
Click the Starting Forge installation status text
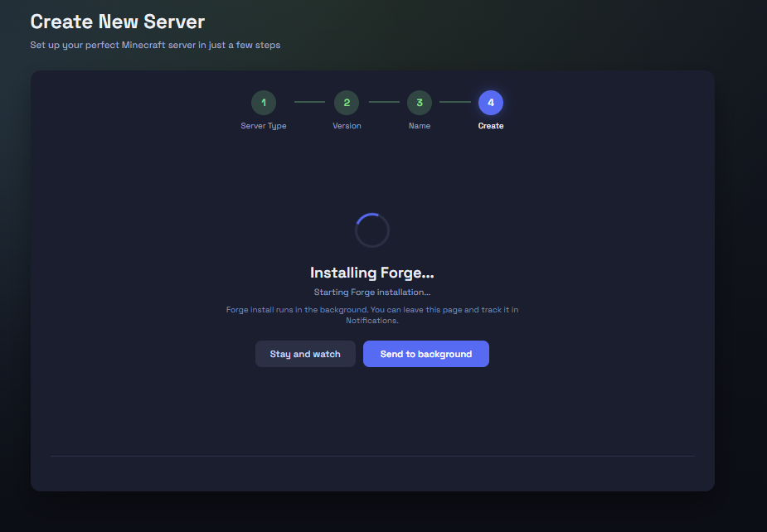371,292
